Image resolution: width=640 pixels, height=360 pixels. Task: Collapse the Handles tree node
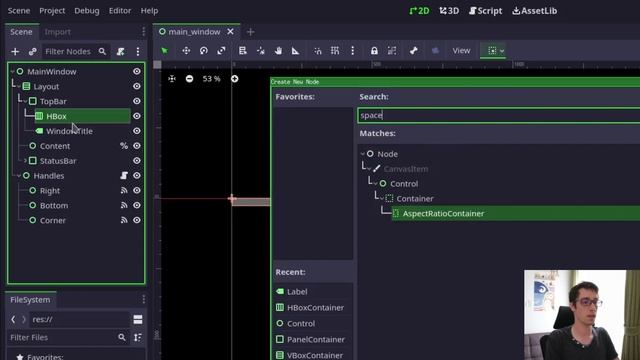(x=19, y=176)
